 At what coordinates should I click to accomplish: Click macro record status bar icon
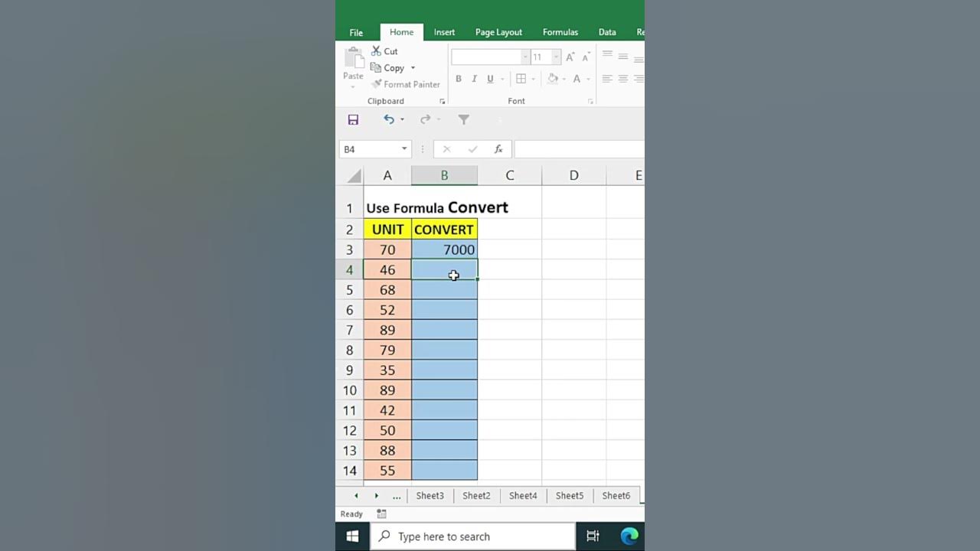coord(381,514)
